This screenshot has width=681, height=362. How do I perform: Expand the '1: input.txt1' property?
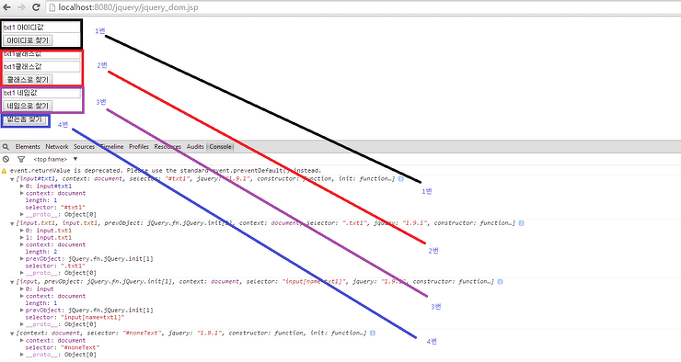point(22,237)
